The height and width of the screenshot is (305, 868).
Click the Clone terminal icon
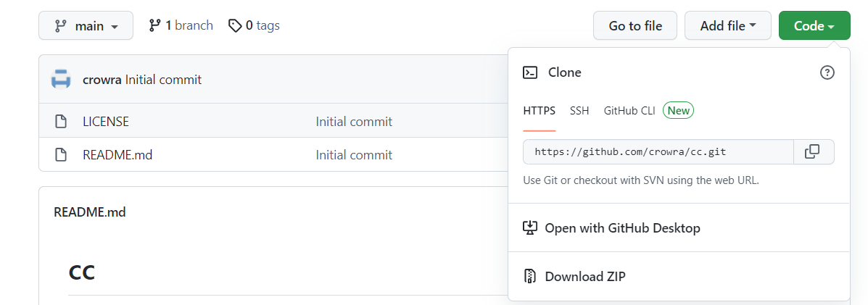531,72
